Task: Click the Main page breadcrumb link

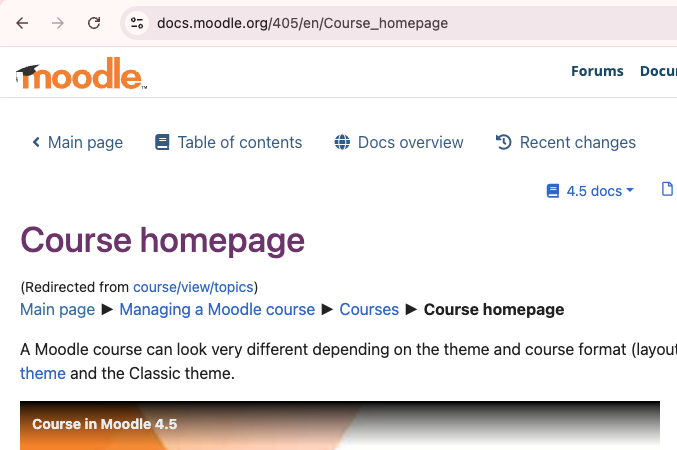Action: point(57,310)
